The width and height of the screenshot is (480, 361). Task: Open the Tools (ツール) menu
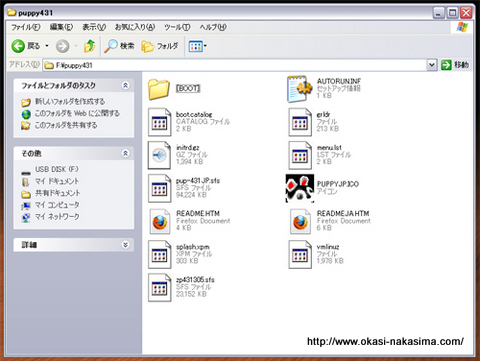click(177, 27)
